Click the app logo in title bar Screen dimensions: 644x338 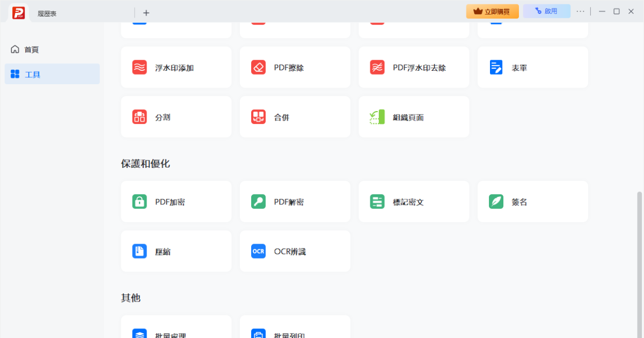19,13
